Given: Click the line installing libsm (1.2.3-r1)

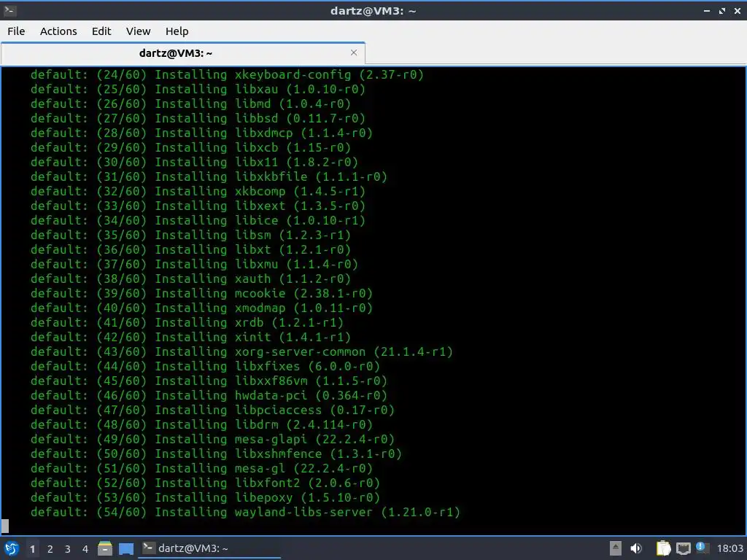Looking at the screenshot, I should (x=190, y=236).
